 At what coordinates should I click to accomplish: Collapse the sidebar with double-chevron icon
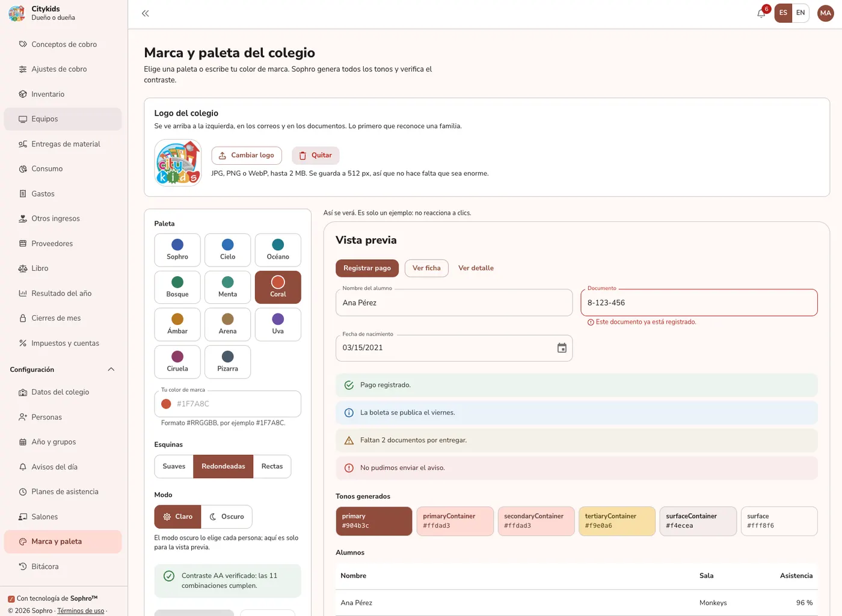145,13
